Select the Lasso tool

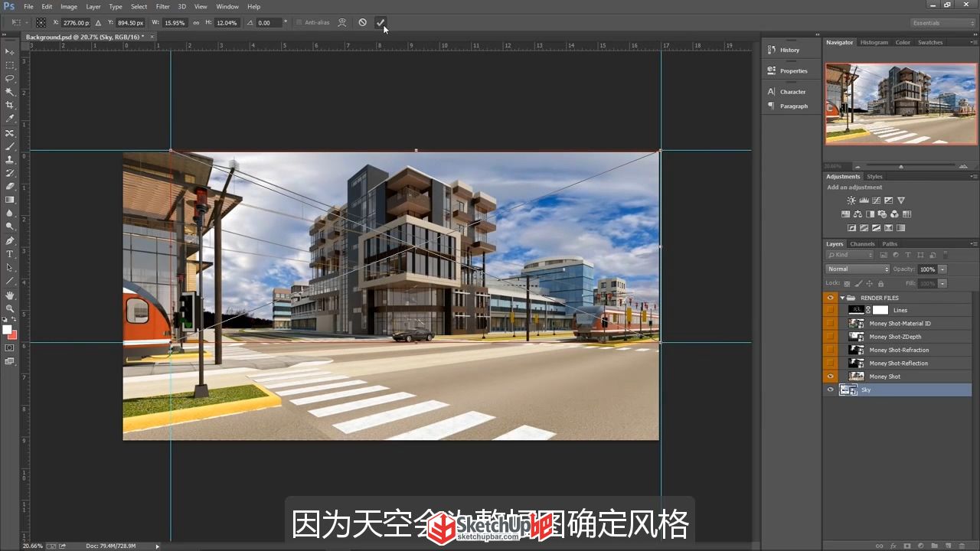click(x=10, y=78)
